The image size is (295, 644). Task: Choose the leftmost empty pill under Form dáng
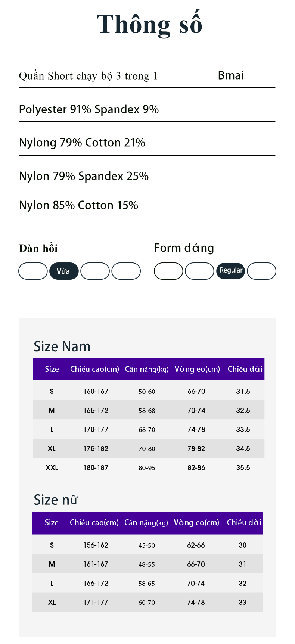168,271
